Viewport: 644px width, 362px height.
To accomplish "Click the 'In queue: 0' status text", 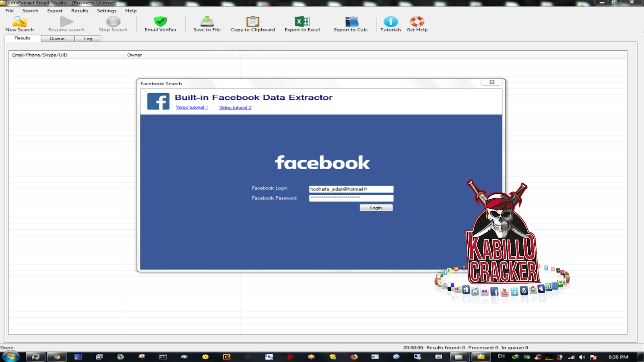I will (x=514, y=348).
